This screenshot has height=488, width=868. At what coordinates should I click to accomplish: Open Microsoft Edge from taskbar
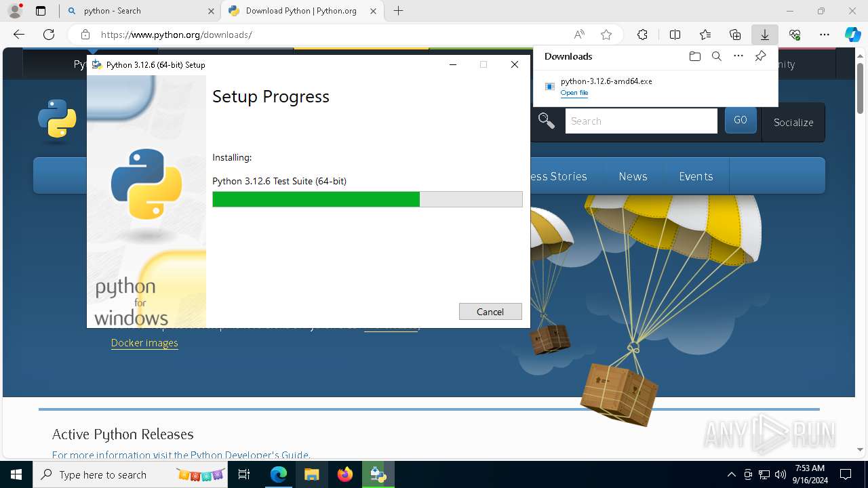pyautogui.click(x=279, y=474)
